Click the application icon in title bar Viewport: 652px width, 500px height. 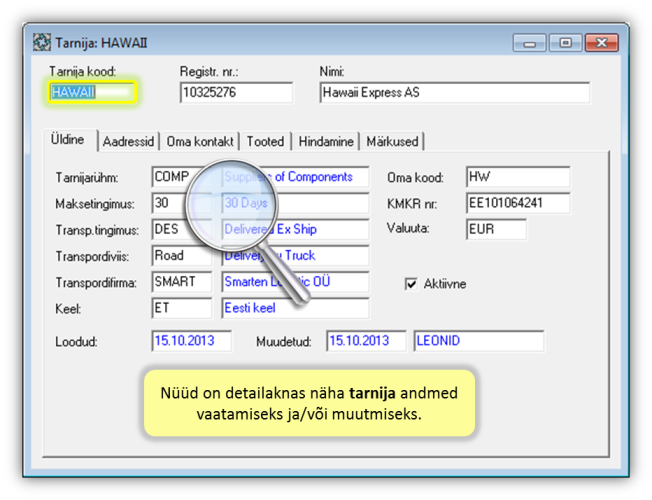point(42,43)
